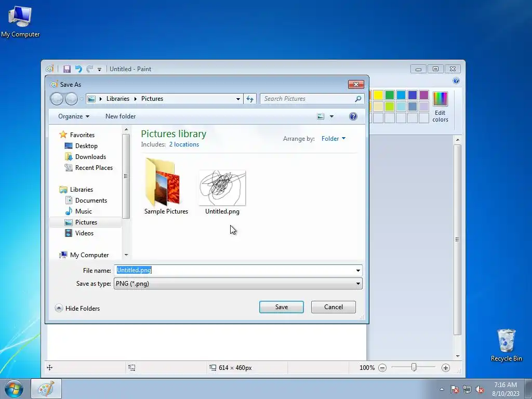The height and width of the screenshot is (399, 532).
Task: Select My Computer in navigation pane
Action: [89, 255]
